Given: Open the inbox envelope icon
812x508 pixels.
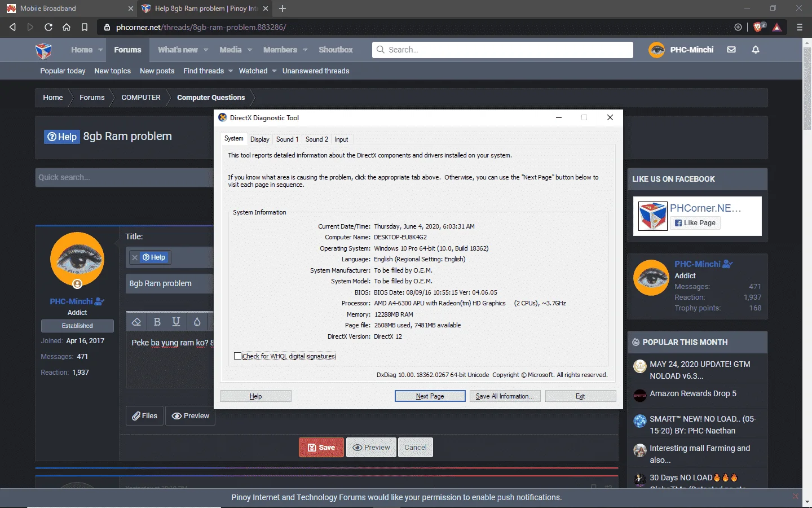Looking at the screenshot, I should pyautogui.click(x=731, y=50).
